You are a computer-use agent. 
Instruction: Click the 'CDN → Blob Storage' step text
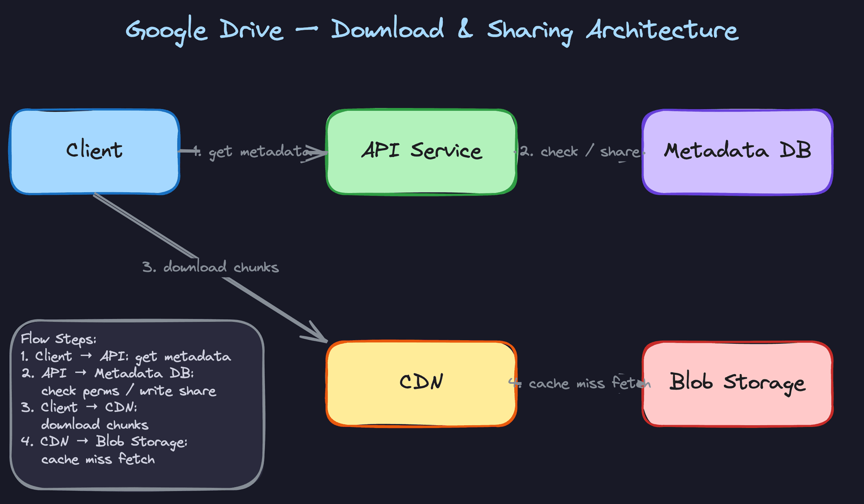pos(105,442)
